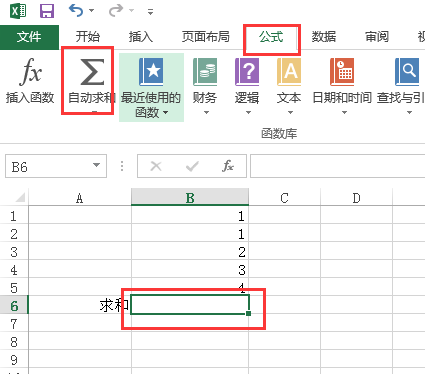Open the redo history dropdown arrow
The height and width of the screenshot is (374, 425).
coord(132,11)
